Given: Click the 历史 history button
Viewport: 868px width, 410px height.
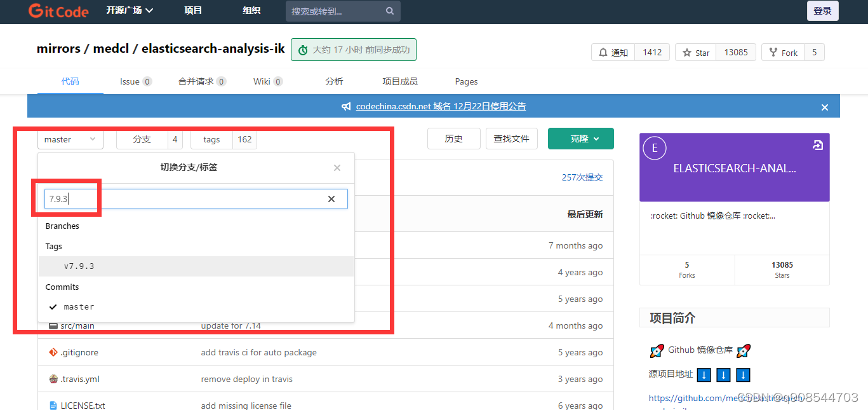Looking at the screenshot, I should click(x=454, y=139).
